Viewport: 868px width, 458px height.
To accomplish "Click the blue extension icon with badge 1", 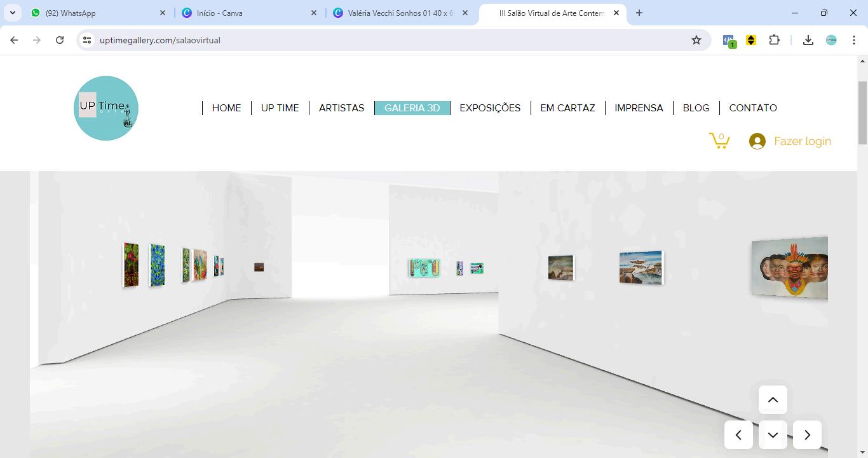I will point(729,41).
